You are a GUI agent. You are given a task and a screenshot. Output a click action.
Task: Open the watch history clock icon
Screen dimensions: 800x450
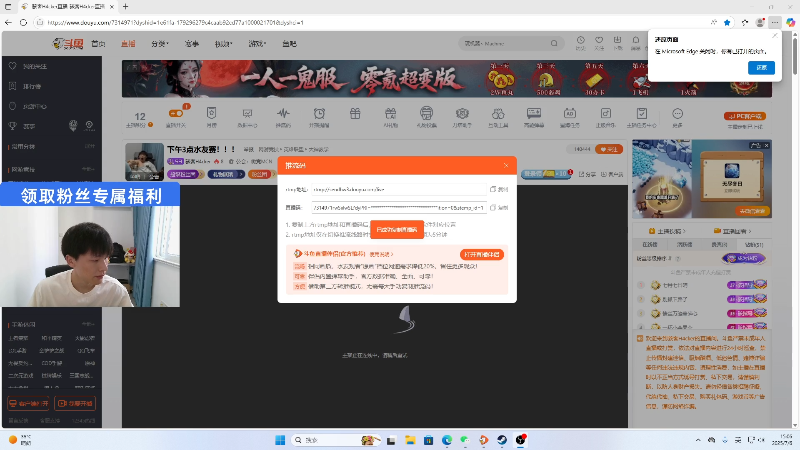tap(581, 40)
